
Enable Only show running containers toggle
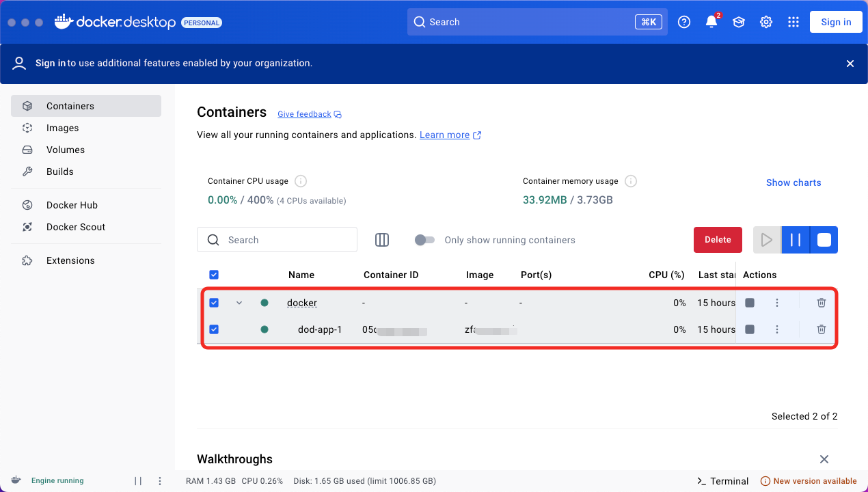(x=424, y=240)
